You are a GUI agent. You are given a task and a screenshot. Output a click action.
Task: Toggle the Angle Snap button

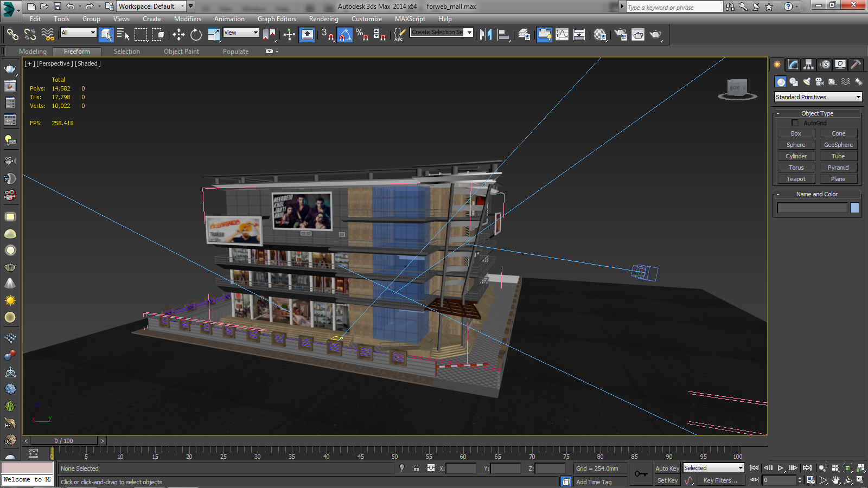click(345, 34)
